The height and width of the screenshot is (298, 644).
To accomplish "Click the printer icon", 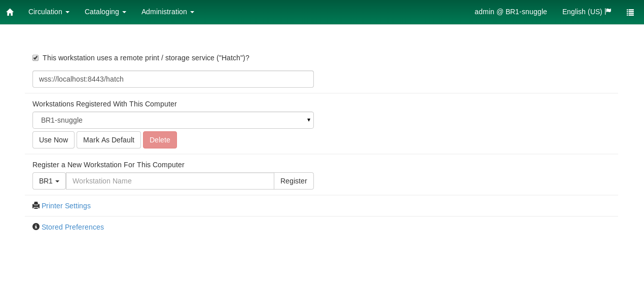I will [36, 205].
